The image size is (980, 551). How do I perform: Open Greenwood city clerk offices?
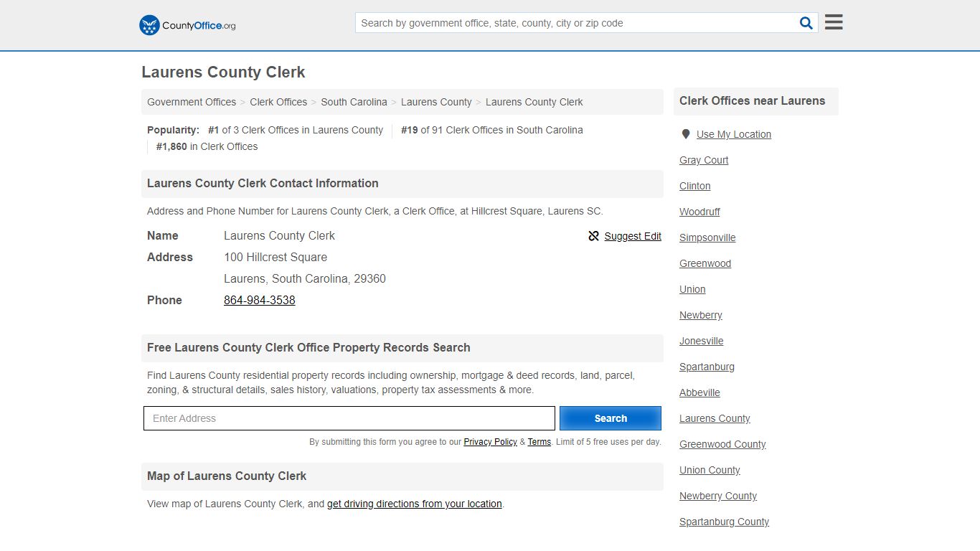pos(705,263)
